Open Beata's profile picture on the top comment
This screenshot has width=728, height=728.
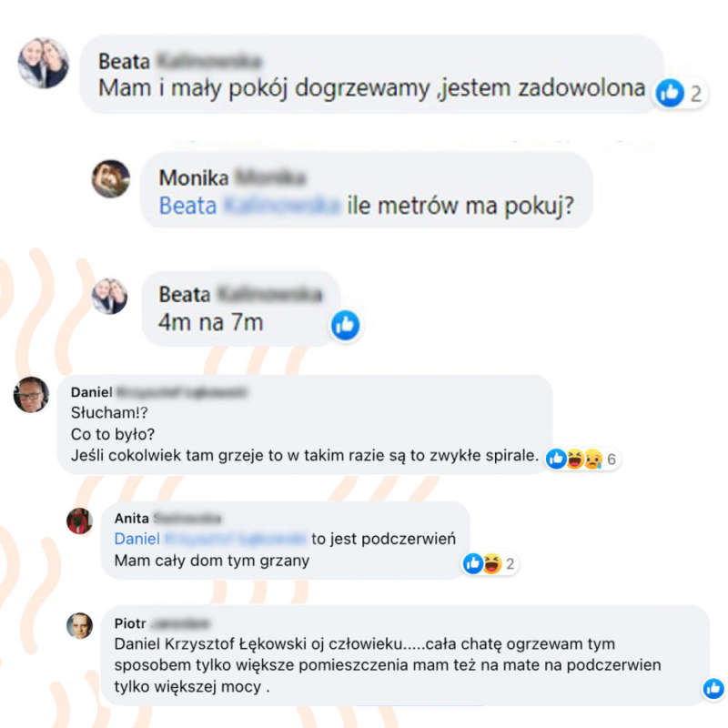pos(44,63)
